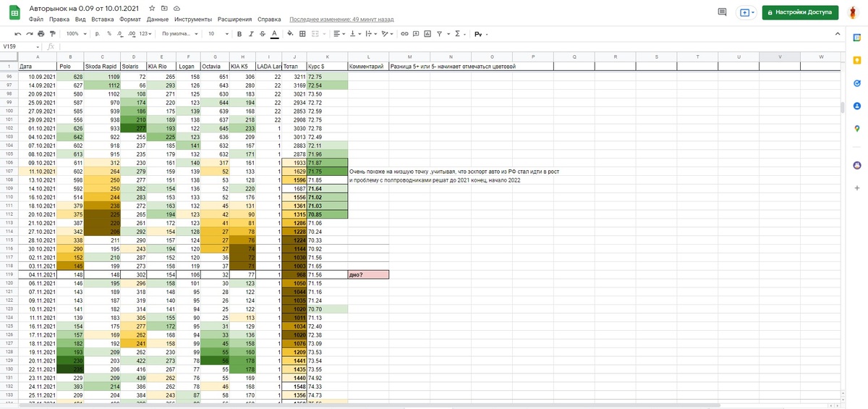Open horizontal align dropdown
The width and height of the screenshot is (868, 409).
coord(339,33)
